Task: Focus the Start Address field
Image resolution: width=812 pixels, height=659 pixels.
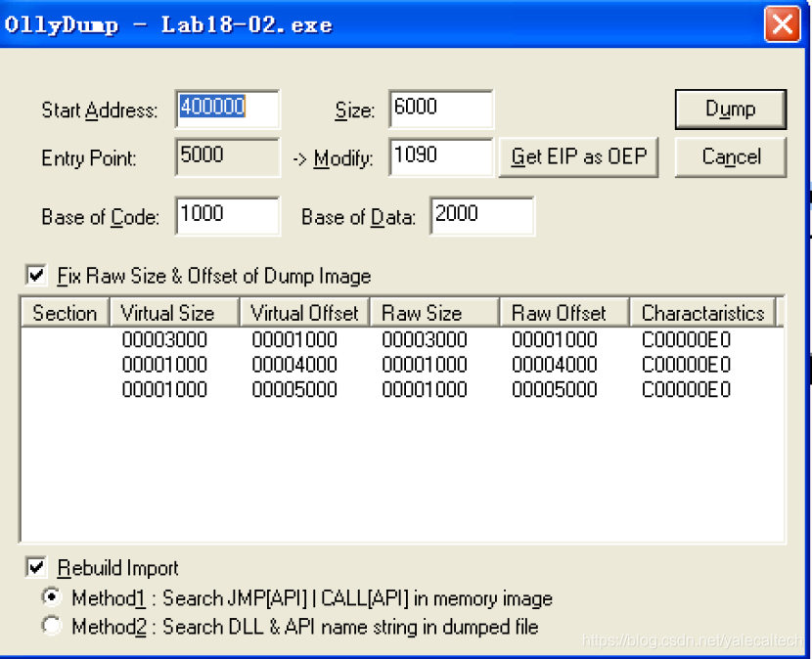Action: click(227, 109)
